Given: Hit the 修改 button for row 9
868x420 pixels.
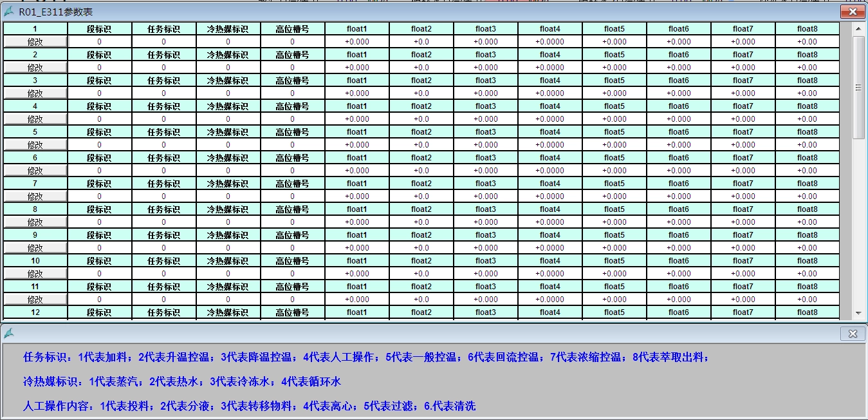Looking at the screenshot, I should [35, 248].
